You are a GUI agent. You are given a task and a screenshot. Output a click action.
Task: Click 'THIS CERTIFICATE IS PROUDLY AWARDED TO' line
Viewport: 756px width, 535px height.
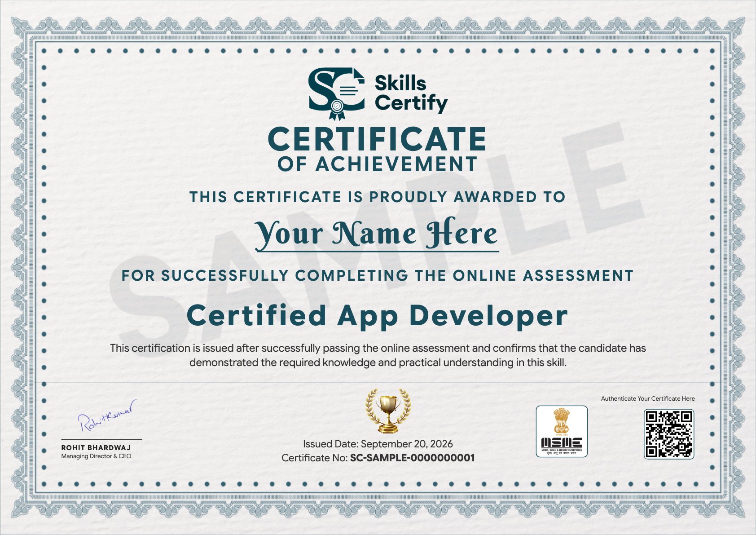377,197
